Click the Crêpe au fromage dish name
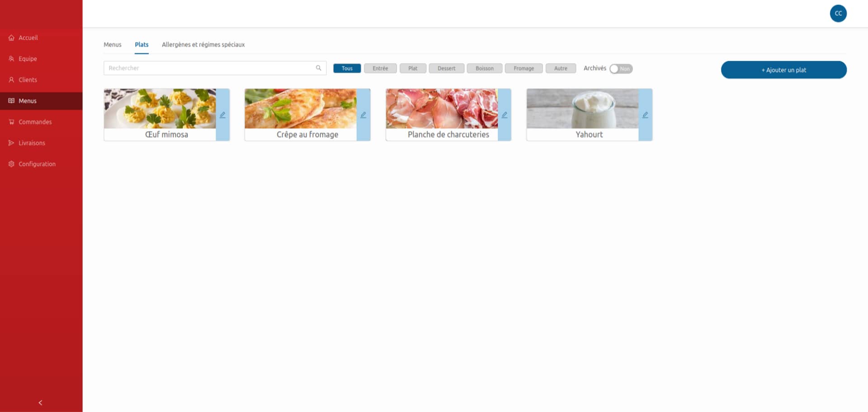The image size is (868, 412). click(307, 135)
